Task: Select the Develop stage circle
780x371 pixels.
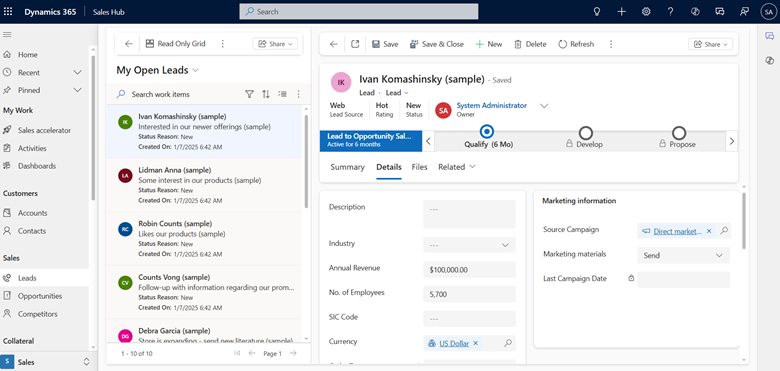Action: pos(586,133)
